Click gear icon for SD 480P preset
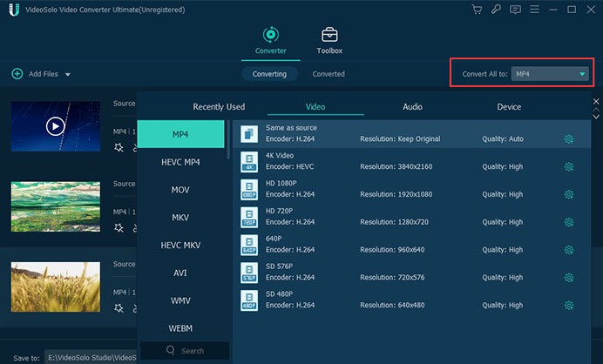The height and width of the screenshot is (364, 603). pos(568,305)
